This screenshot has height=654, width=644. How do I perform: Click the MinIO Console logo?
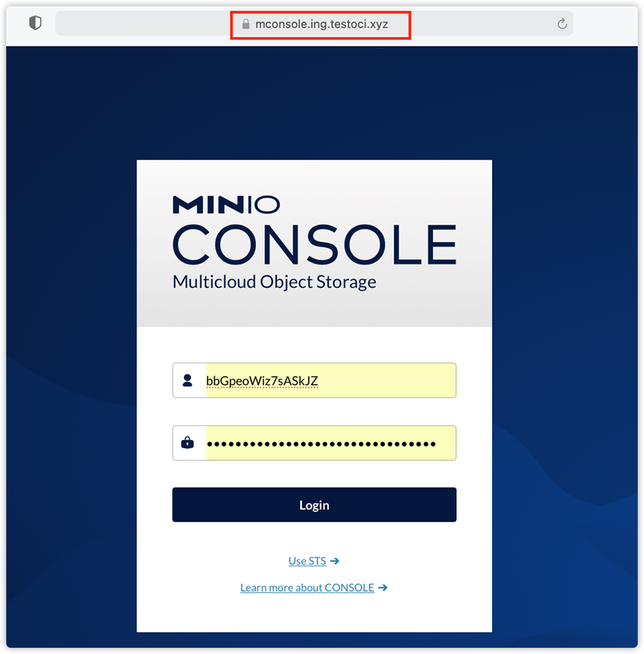pos(314,230)
